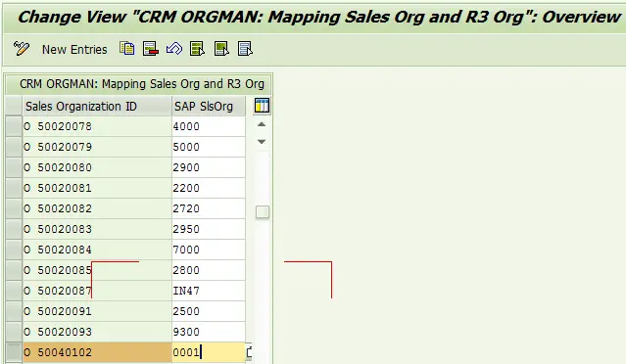Select the row marker for O 50020078
626x364 pixels.
(x=14, y=126)
